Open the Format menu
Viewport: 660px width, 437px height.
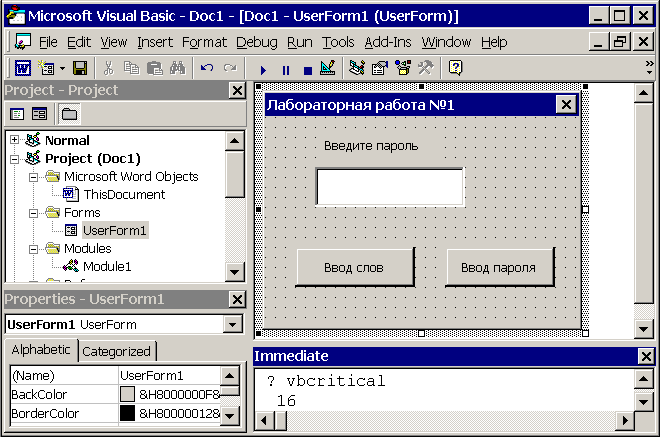pos(204,42)
